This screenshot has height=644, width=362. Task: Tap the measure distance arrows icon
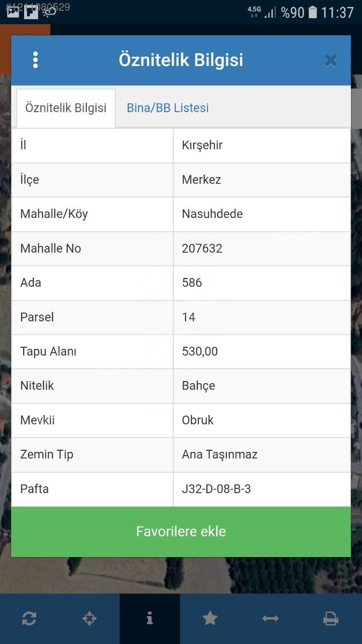pyautogui.click(x=270, y=619)
